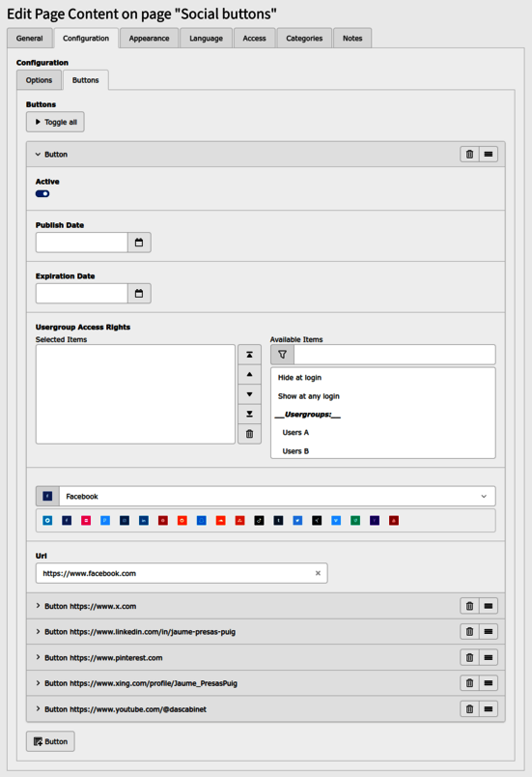This screenshot has width=532, height=777.
Task: Click the Publish Date input field
Action: pyautogui.click(x=82, y=243)
